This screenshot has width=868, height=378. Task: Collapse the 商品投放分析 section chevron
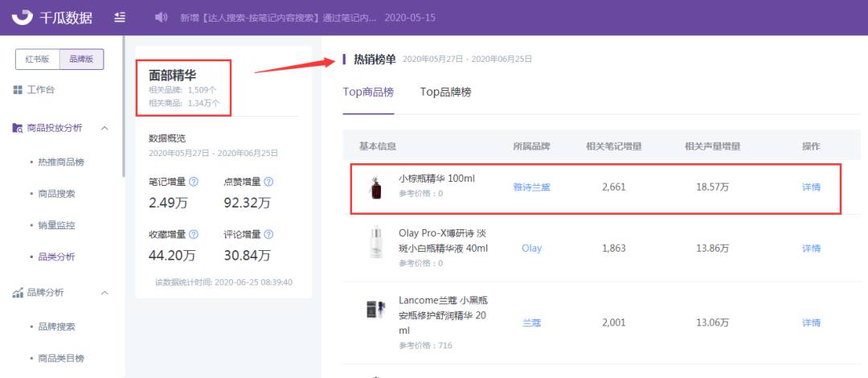tap(104, 128)
